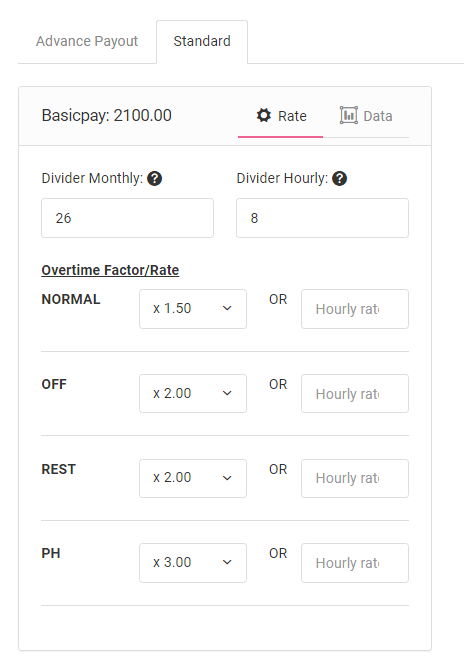
Task: Focus the PH hourly rate field
Action: [355, 563]
